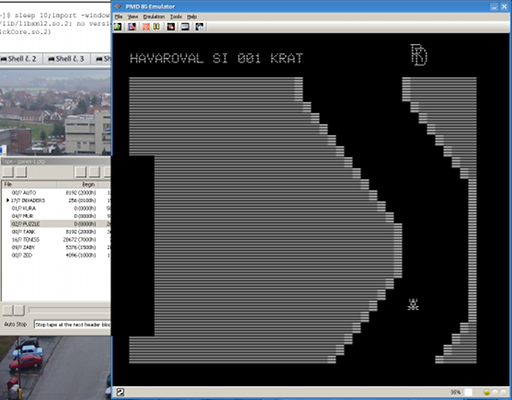Open the Help menu in emulator

tap(192, 16)
